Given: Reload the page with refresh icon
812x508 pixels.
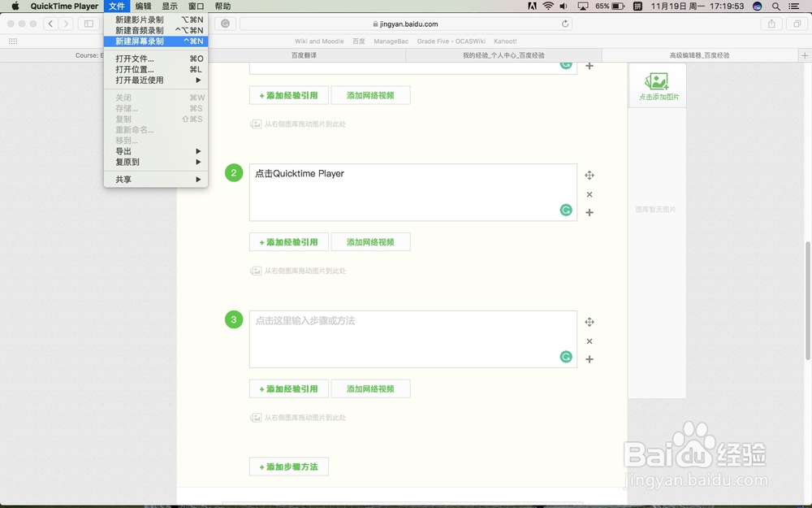Looking at the screenshot, I should (x=565, y=24).
